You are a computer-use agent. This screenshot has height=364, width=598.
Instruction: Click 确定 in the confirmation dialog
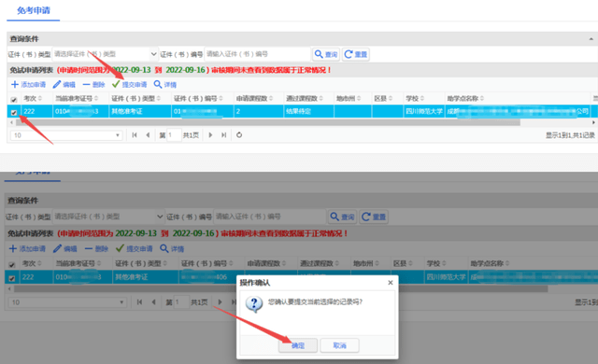(298, 345)
